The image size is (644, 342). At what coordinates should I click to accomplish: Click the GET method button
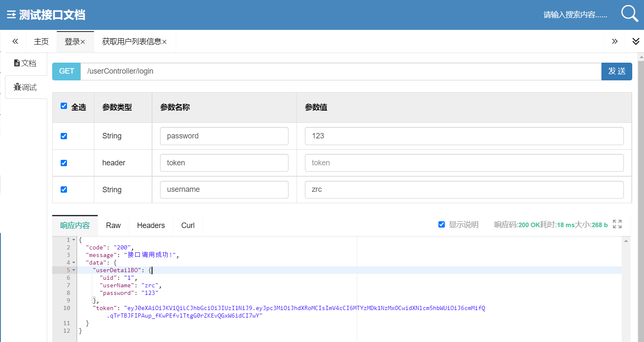pyautogui.click(x=67, y=72)
